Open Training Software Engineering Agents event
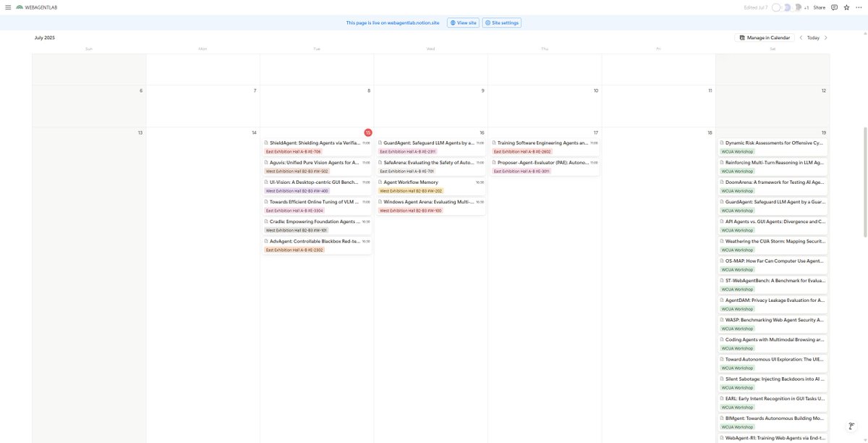 tap(545, 146)
